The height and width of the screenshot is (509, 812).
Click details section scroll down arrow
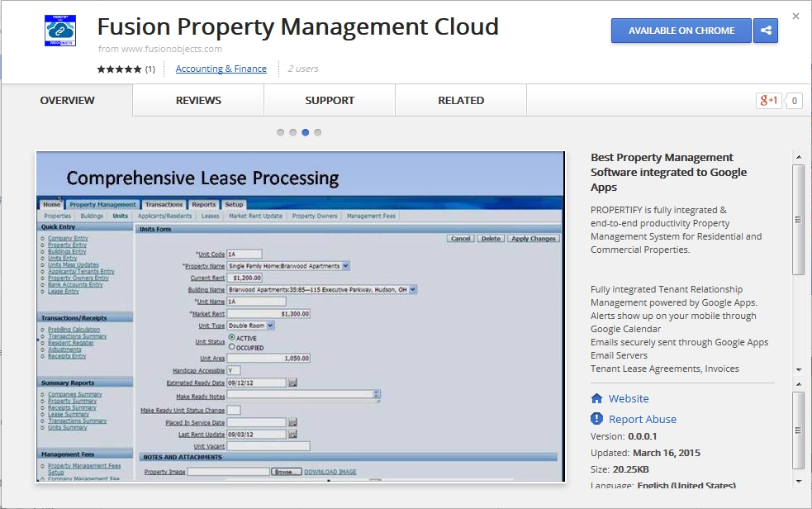(799, 481)
